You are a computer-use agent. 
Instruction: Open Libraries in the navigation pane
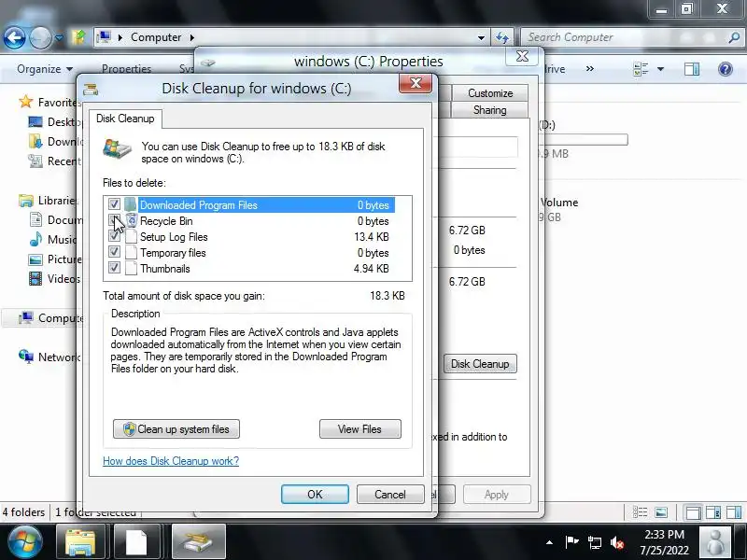tap(48, 201)
